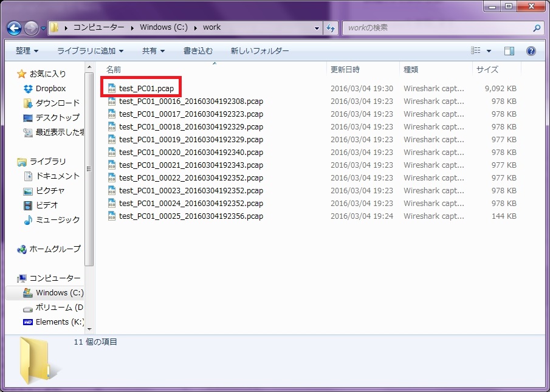Open the ドキュメント library

point(58,176)
